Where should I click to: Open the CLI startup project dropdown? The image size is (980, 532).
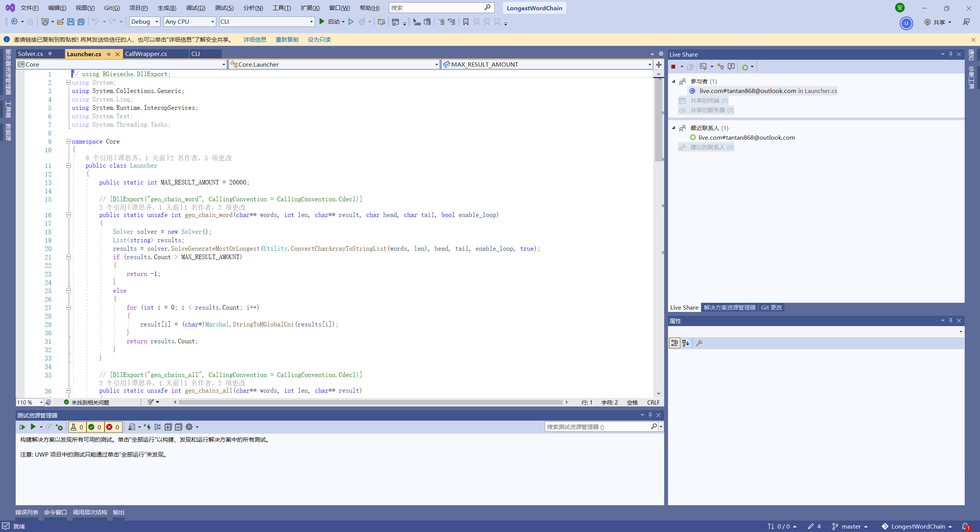pos(267,22)
